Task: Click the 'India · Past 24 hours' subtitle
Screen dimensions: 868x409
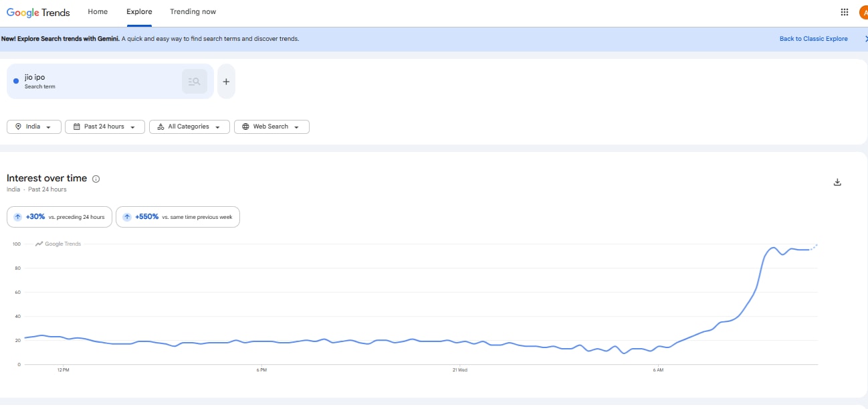Action: (x=37, y=189)
